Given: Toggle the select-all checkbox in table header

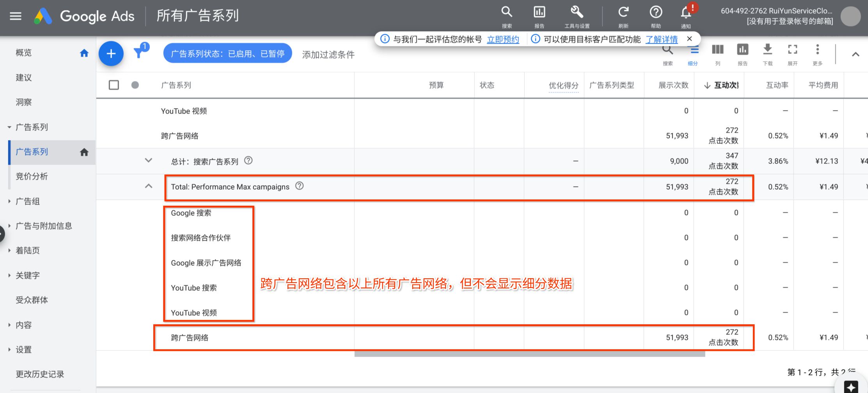Looking at the screenshot, I should [x=114, y=85].
